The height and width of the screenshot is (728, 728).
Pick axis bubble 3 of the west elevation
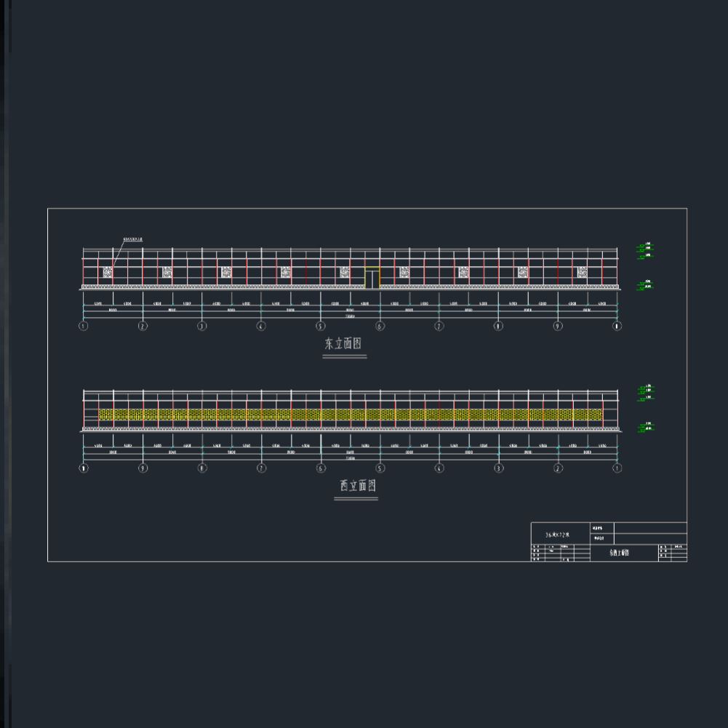(x=499, y=468)
